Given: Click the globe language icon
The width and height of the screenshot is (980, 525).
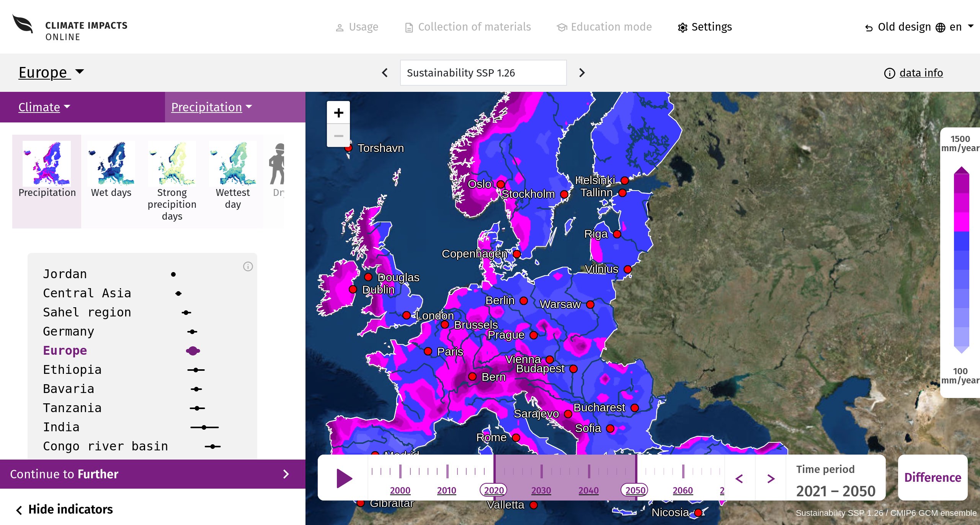Looking at the screenshot, I should click(940, 28).
